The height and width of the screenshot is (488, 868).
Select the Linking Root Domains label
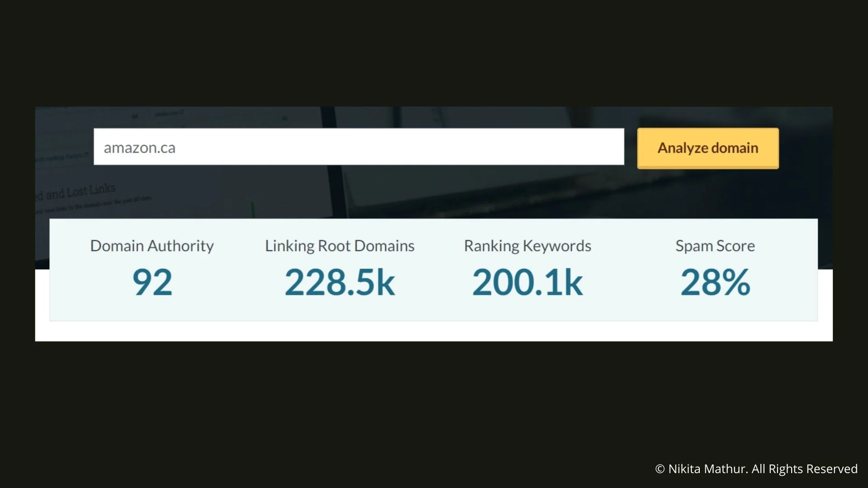[340, 246]
